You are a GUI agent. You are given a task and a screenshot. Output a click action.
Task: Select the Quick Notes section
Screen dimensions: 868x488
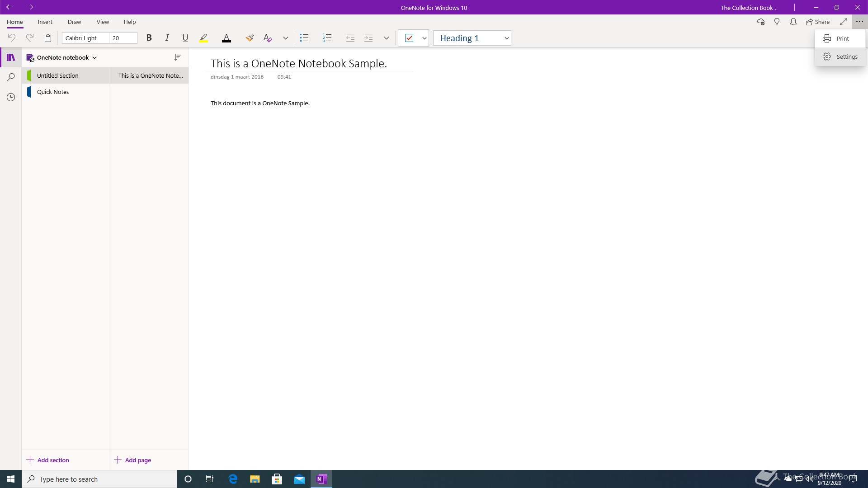[66, 92]
